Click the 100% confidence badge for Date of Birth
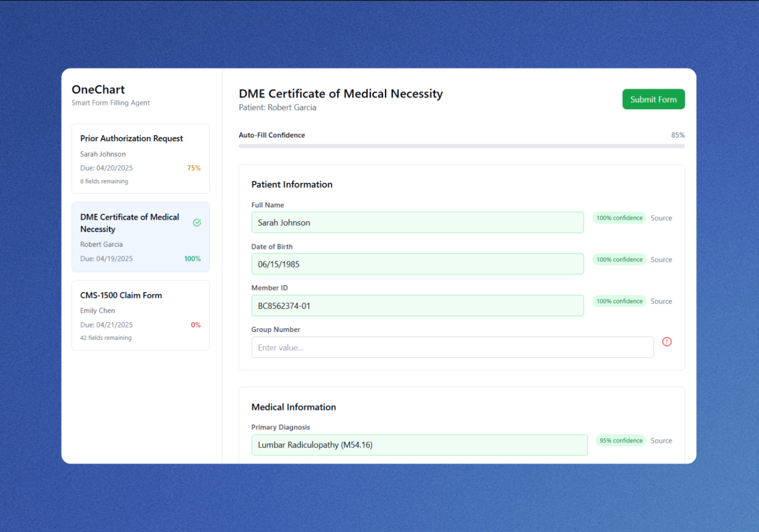This screenshot has width=759, height=532. pyautogui.click(x=619, y=259)
